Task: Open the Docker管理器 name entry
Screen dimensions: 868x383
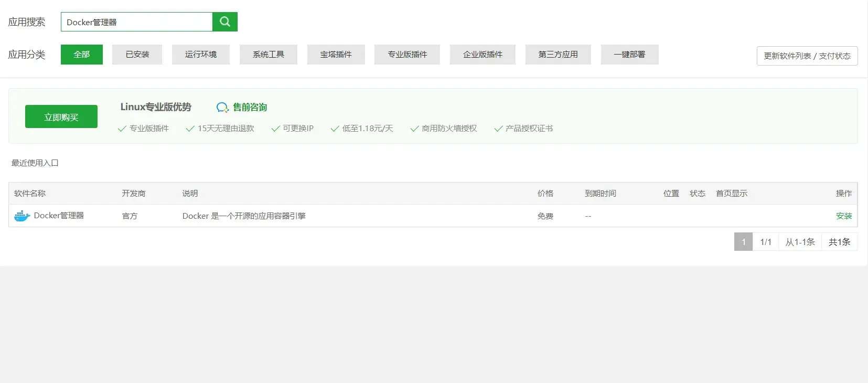Action: 59,216
